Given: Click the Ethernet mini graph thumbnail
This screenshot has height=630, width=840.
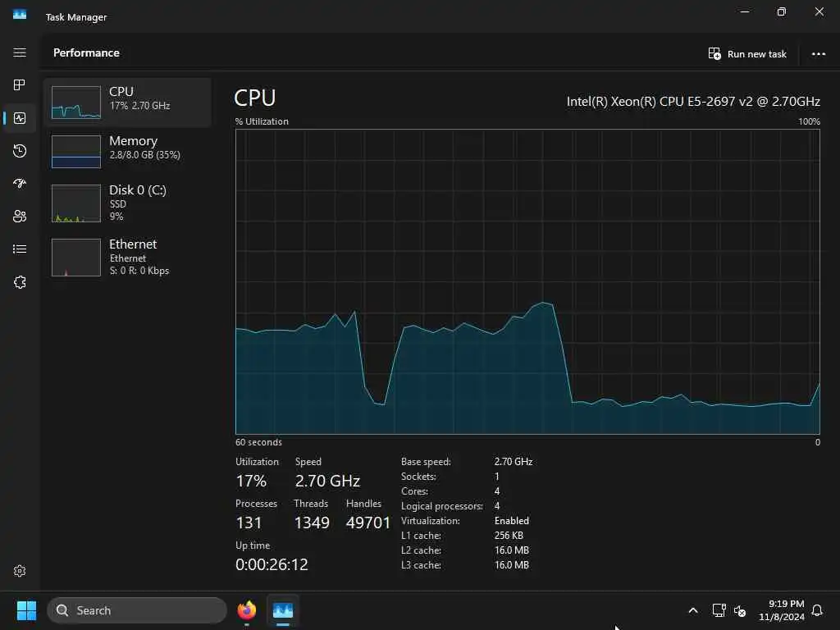Looking at the screenshot, I should [x=76, y=257].
